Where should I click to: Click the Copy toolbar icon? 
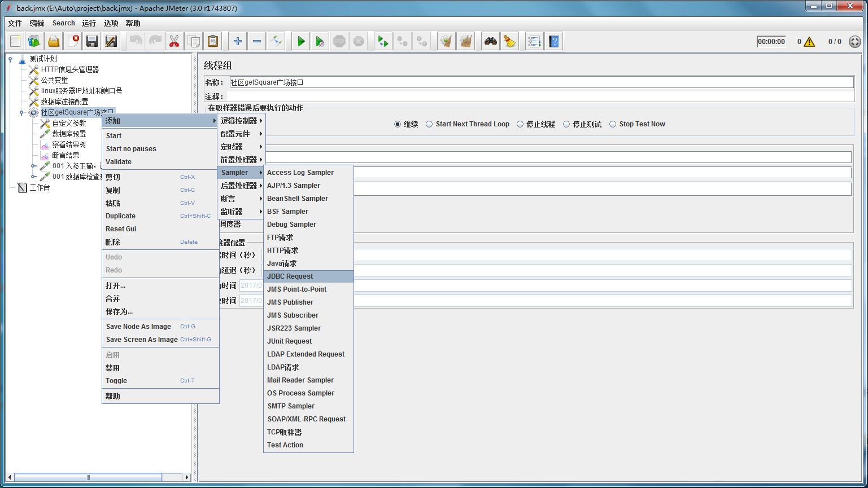(x=193, y=41)
